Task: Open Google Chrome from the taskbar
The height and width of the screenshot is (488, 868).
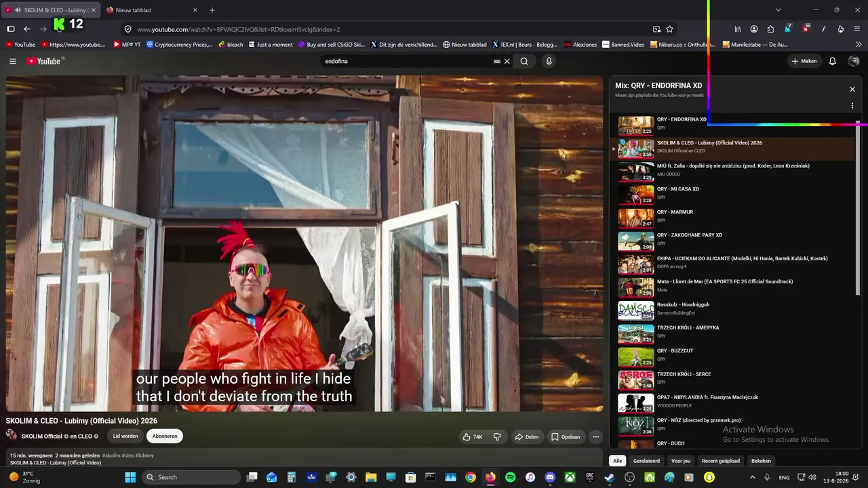Action: (x=470, y=477)
